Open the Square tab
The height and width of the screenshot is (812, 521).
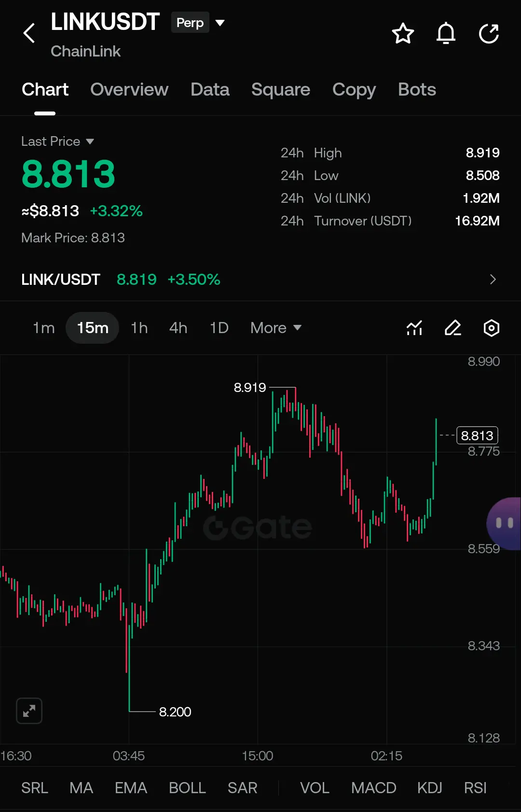coord(281,90)
